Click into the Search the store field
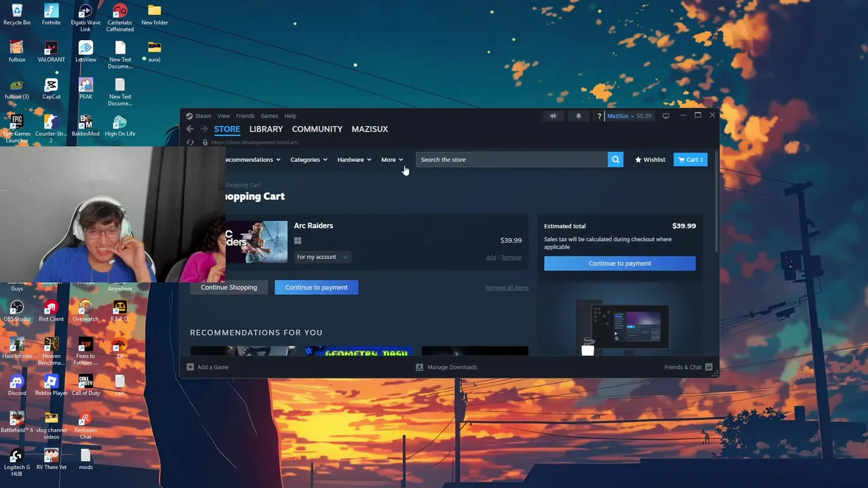The height and width of the screenshot is (488, 868). [512, 160]
